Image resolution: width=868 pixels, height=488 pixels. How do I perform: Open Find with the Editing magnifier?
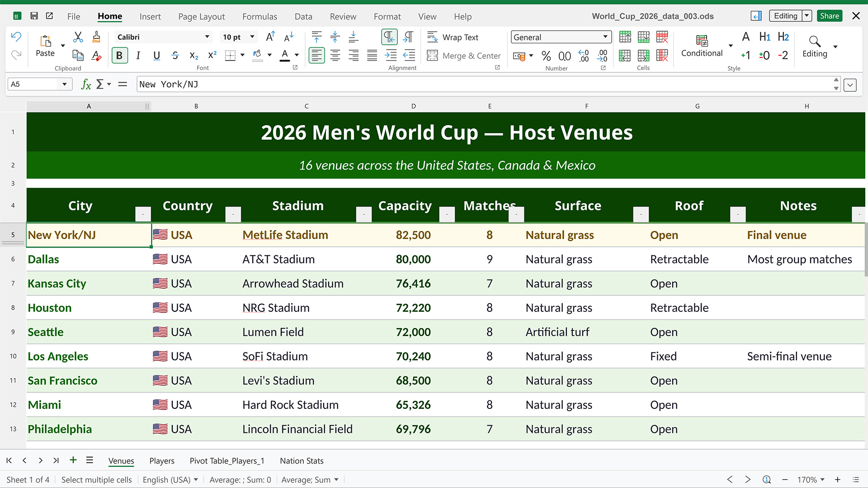pyautogui.click(x=815, y=46)
